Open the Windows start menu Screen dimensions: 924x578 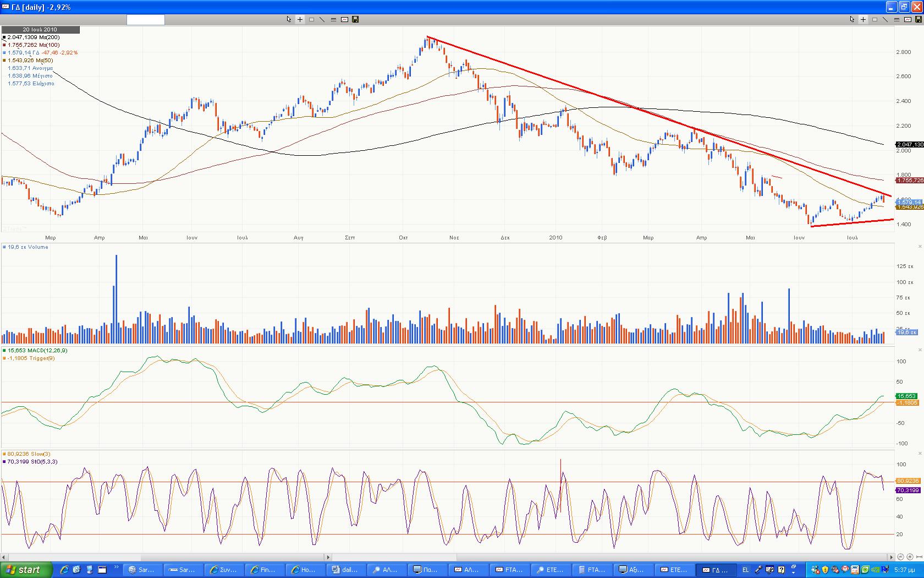tap(26, 570)
